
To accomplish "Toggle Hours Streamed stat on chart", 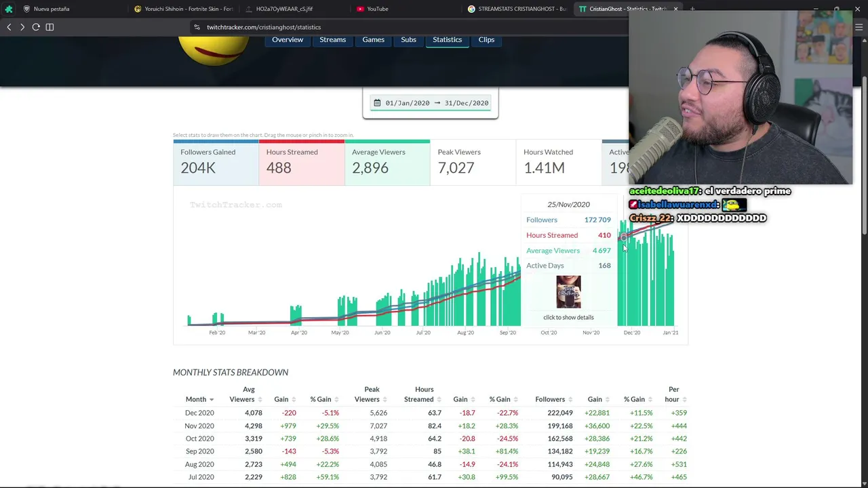I will [x=301, y=162].
